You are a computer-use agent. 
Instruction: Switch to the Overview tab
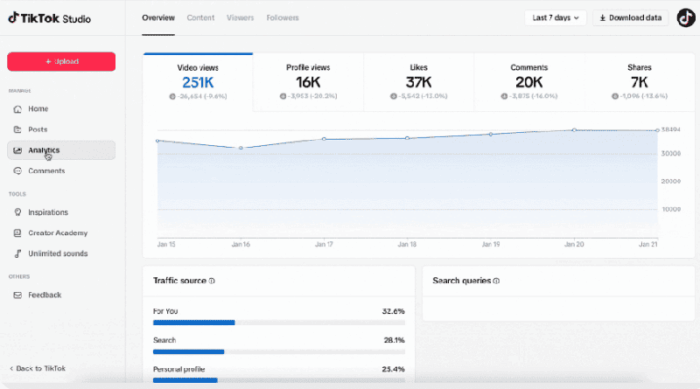coord(158,18)
